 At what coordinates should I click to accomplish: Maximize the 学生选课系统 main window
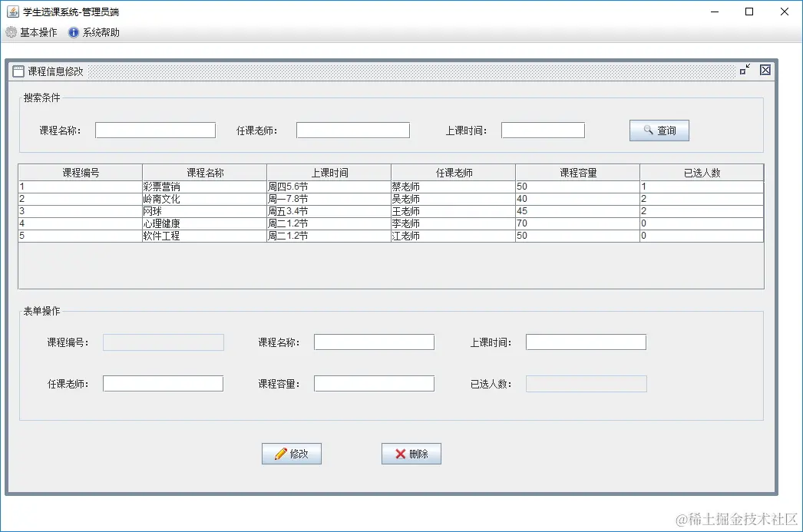click(749, 12)
